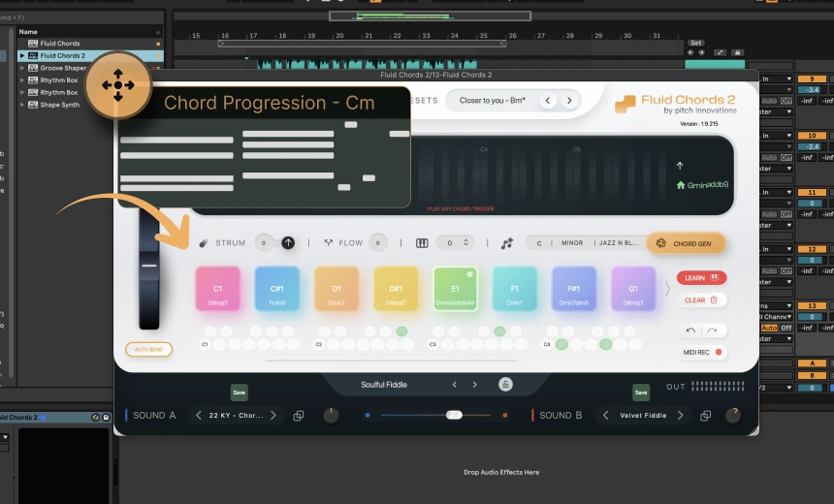Toggle track 9 activator
The width and height of the screenshot is (834, 504).
tap(812, 79)
